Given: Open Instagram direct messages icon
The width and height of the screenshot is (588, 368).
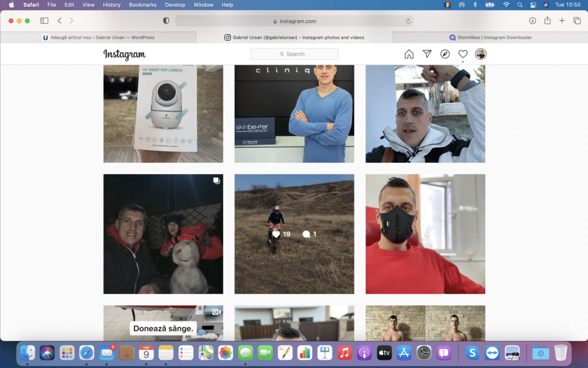Looking at the screenshot, I should pos(427,54).
